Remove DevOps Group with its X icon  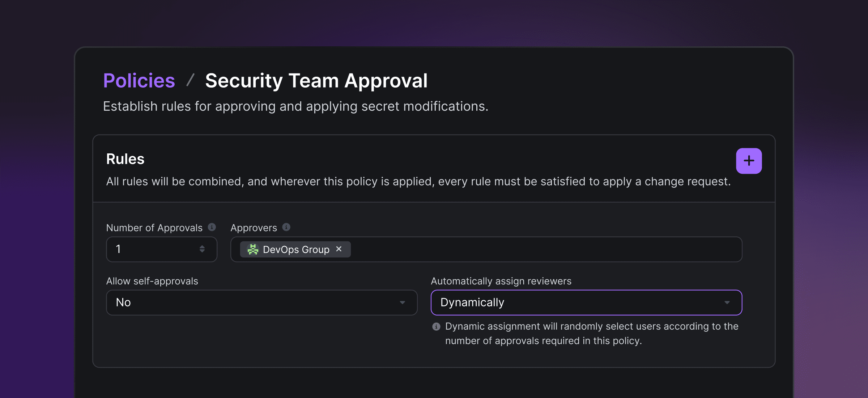pyautogui.click(x=339, y=249)
